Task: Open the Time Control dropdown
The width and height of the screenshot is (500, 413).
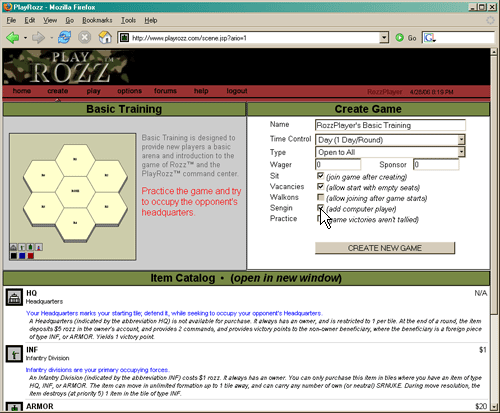Action: pos(461,140)
